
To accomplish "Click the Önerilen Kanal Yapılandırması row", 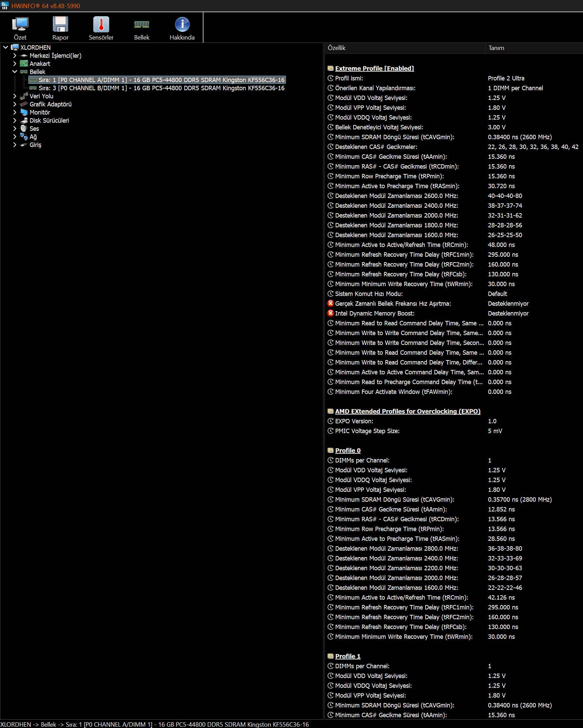I will click(454, 88).
